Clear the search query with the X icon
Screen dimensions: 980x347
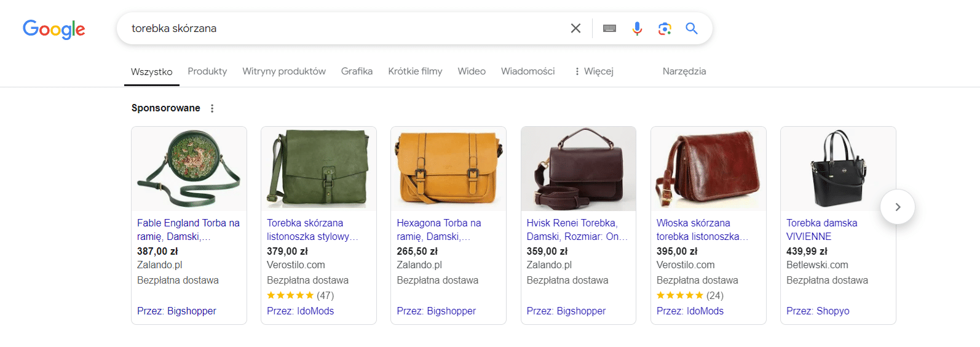pos(575,28)
